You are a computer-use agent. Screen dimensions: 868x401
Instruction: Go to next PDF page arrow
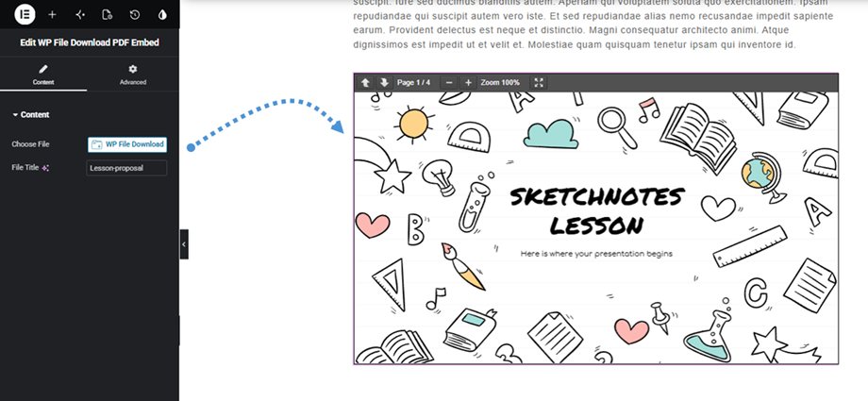click(x=384, y=82)
